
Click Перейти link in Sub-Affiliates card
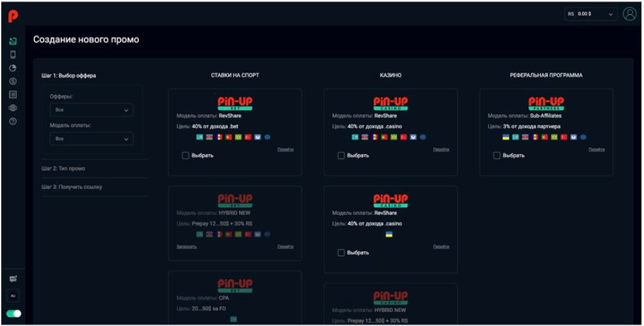597,150
